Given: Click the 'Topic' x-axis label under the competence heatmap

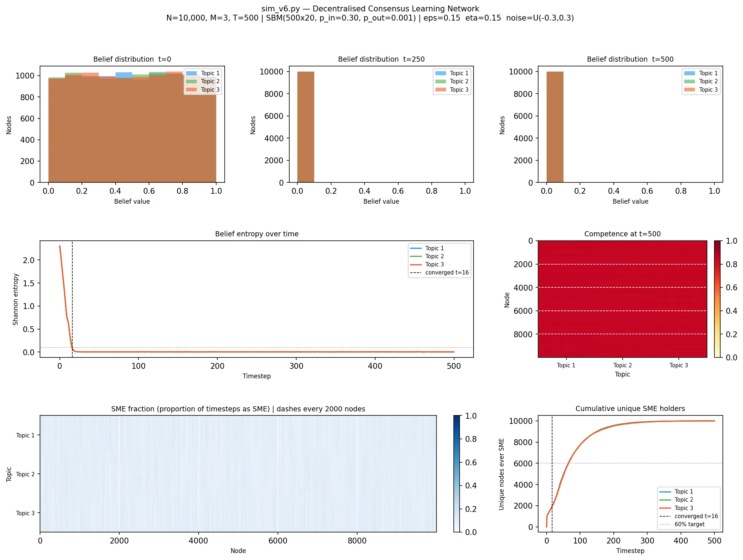Looking at the screenshot, I should [x=622, y=374].
